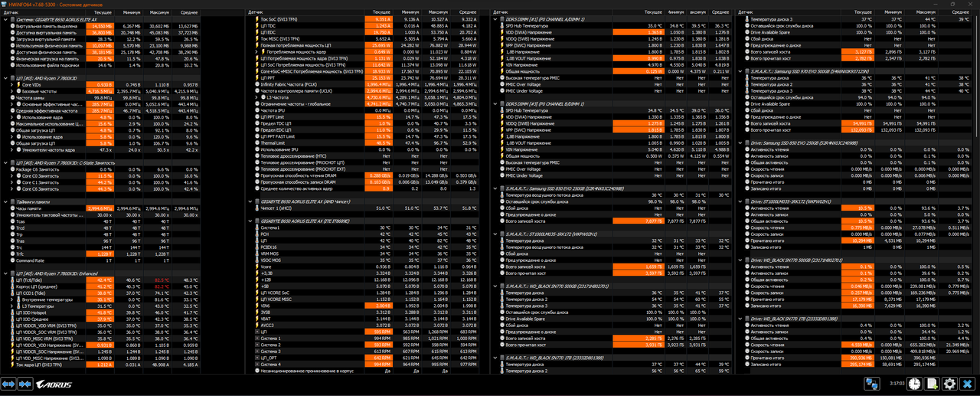Collapse the Система: GIGABYTE B650 AORUS ELITE AX section
The height and width of the screenshot is (396, 980).
tap(5, 19)
